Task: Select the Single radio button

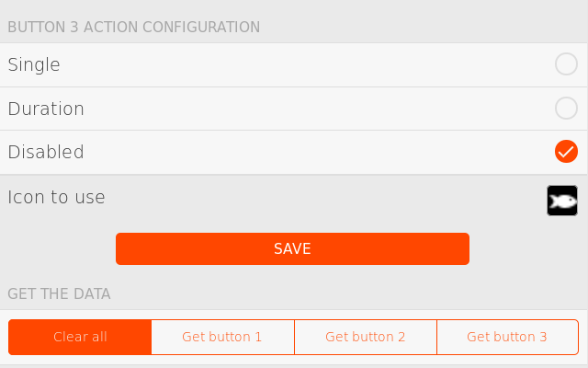Action: point(566,64)
